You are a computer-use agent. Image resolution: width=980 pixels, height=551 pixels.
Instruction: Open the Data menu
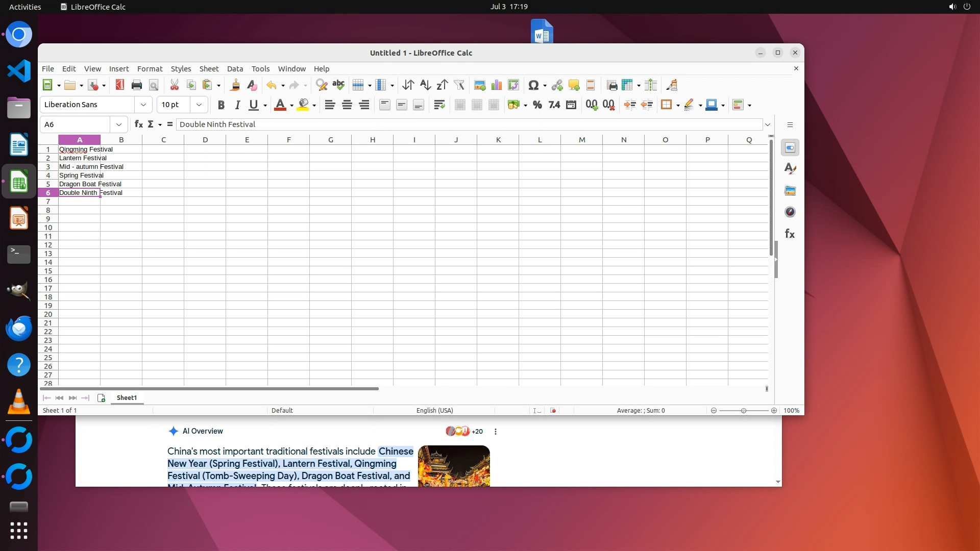(x=235, y=69)
